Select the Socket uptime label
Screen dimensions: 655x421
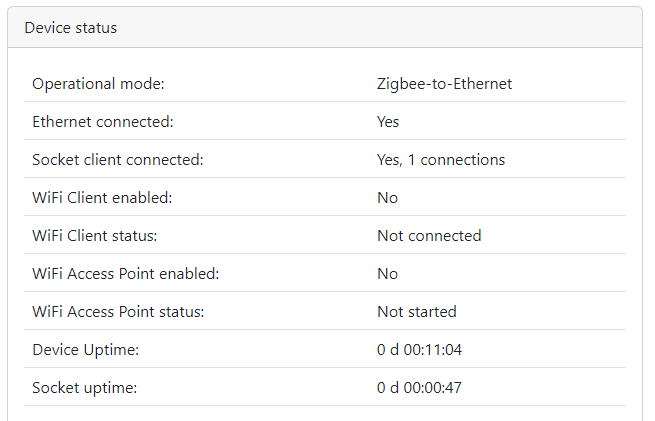point(85,388)
